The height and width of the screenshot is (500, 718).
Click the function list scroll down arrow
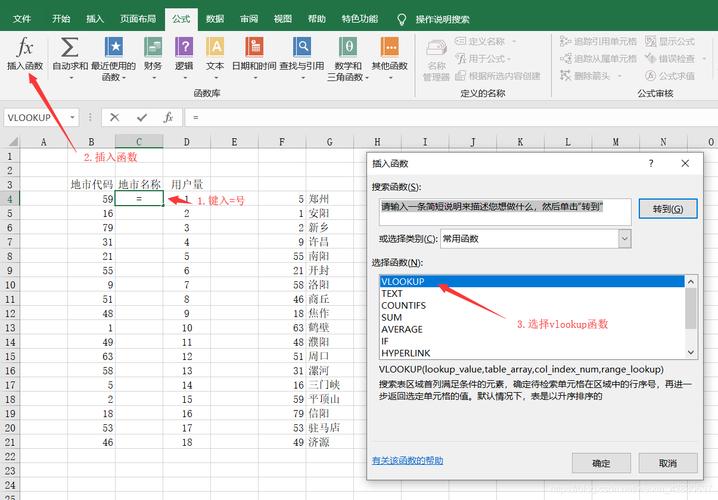pyautogui.click(x=691, y=352)
